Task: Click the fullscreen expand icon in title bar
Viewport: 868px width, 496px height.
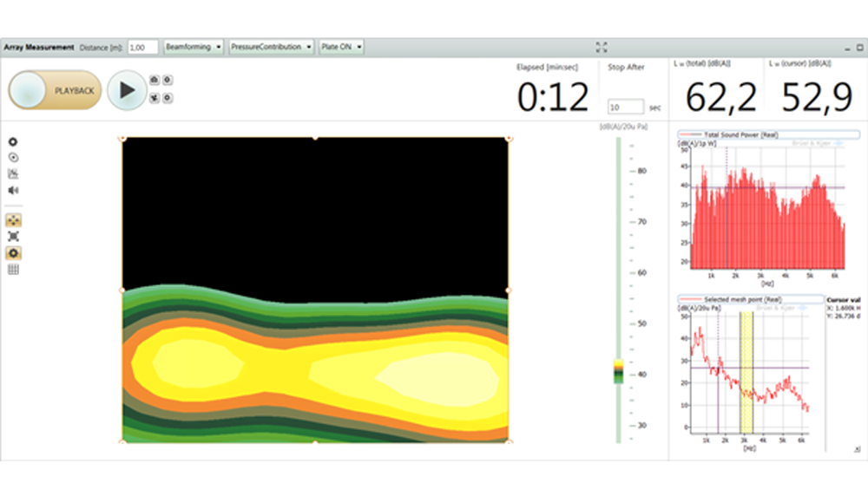Action: pos(602,47)
